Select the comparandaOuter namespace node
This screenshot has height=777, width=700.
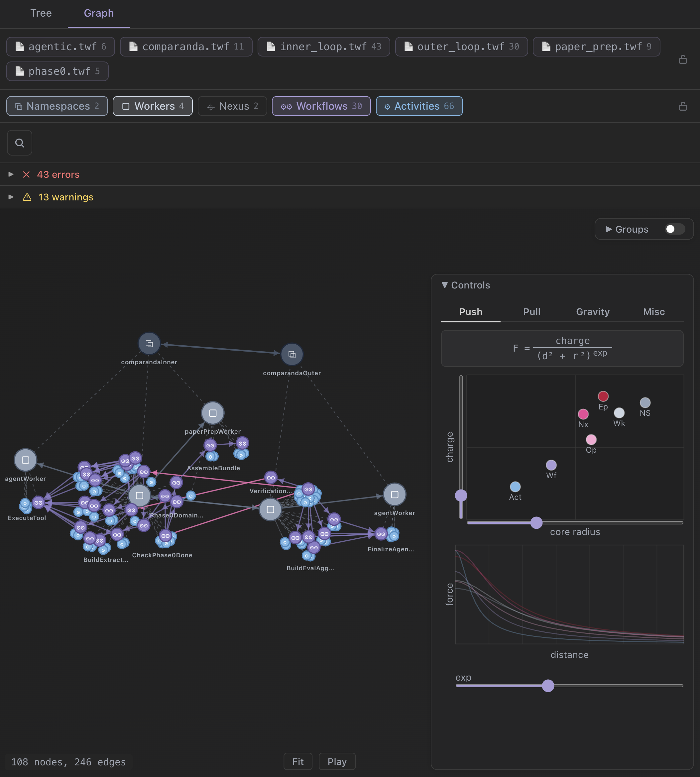[292, 355]
